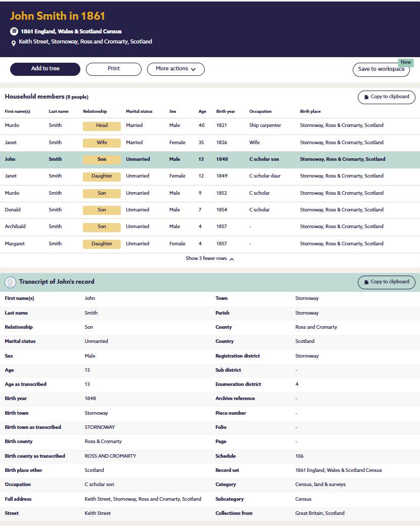The image size is (420, 526).
Task: Click Occupation value C scholar son in transcript
Action: (x=99, y=484)
